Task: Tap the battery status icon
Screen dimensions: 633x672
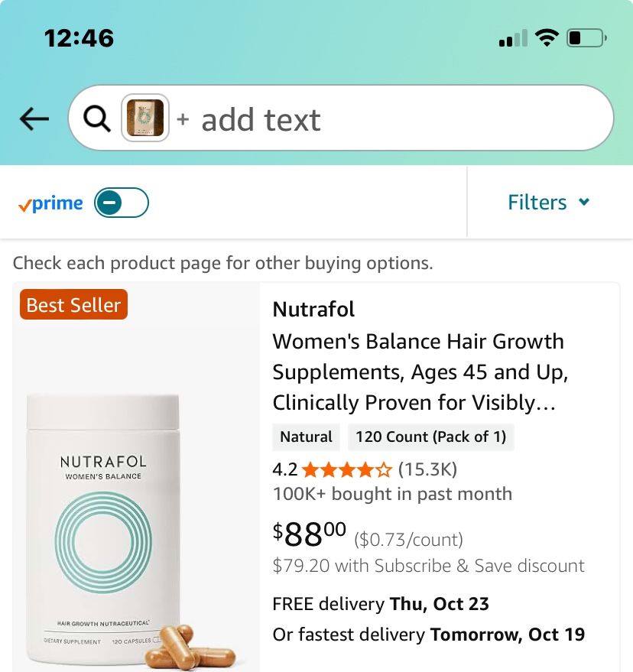Action: pyautogui.click(x=586, y=37)
